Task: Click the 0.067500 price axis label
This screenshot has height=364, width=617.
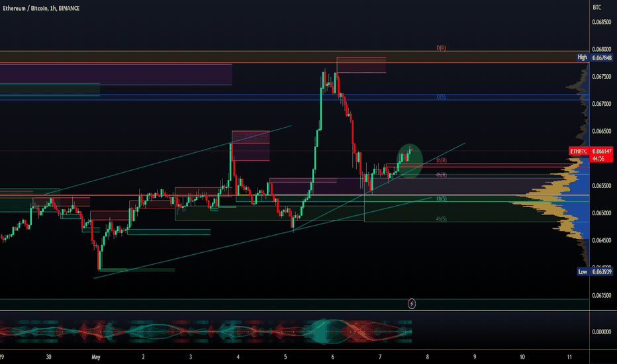Action: click(x=602, y=77)
